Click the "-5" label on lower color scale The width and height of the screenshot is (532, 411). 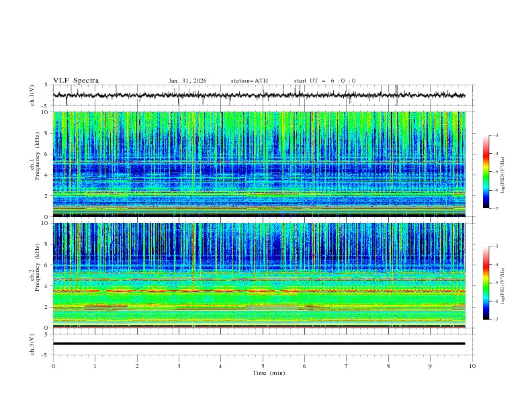tap(496, 283)
